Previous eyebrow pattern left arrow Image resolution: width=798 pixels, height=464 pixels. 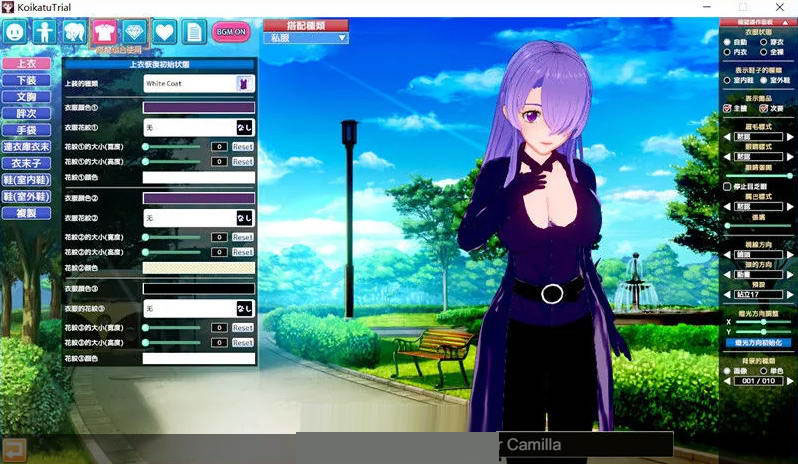[x=727, y=137]
